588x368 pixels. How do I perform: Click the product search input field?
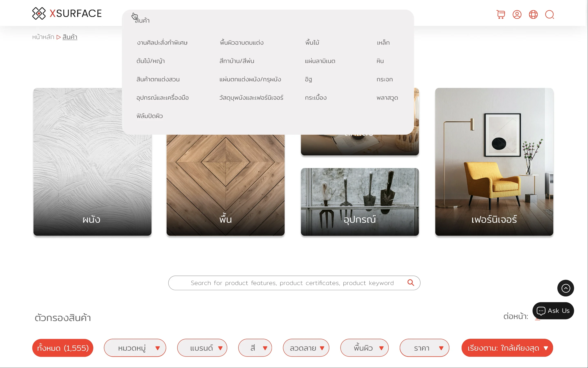[294, 283]
